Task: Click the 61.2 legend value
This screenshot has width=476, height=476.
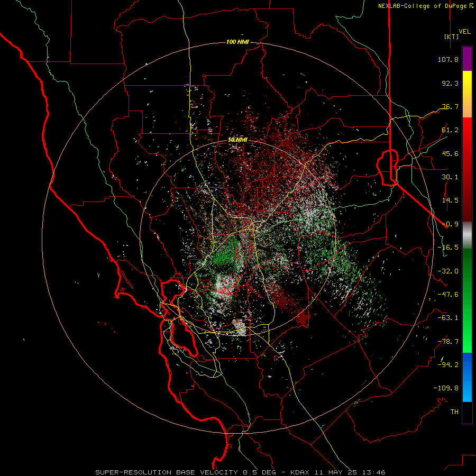Action: [450, 130]
